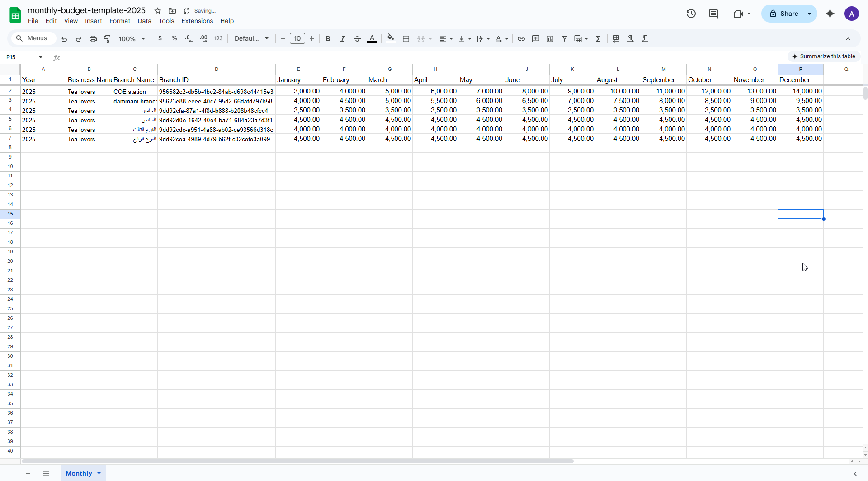868x481 pixels.
Task: Toggle italic formatting
Action: coord(343,39)
